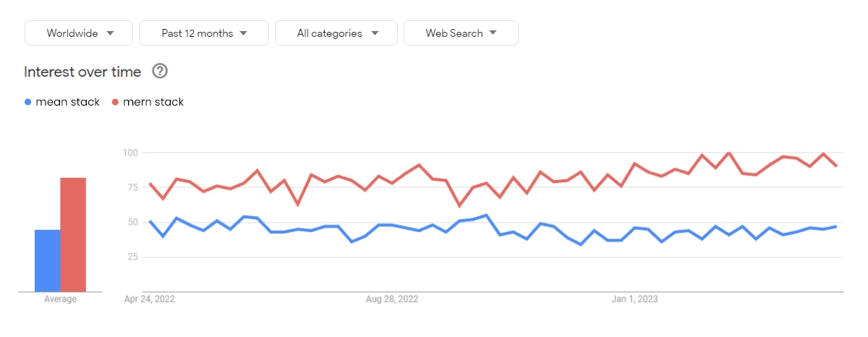Open the Worldwide region dropdown
This screenshot has width=868, height=337.
(x=79, y=33)
